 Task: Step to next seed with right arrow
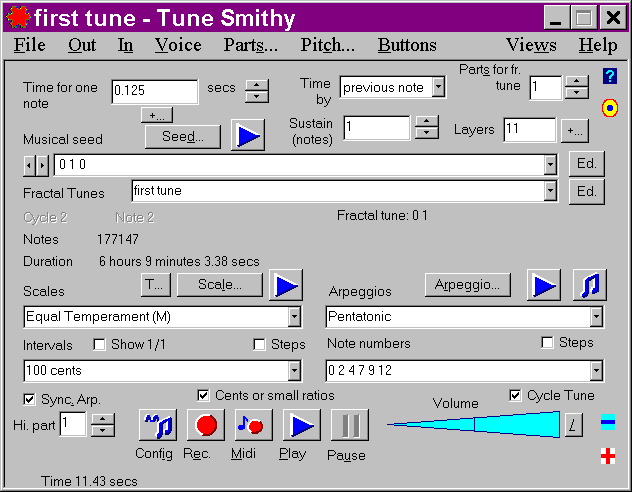42,165
